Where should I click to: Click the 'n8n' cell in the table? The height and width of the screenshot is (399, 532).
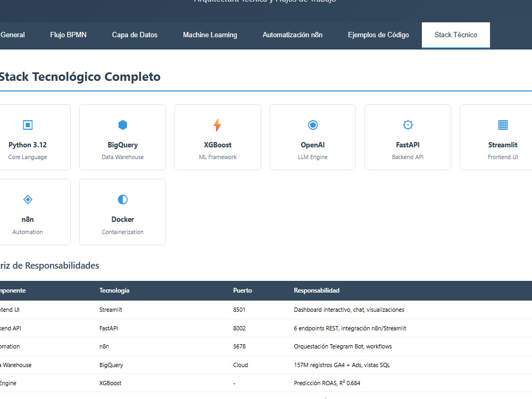tap(104, 346)
